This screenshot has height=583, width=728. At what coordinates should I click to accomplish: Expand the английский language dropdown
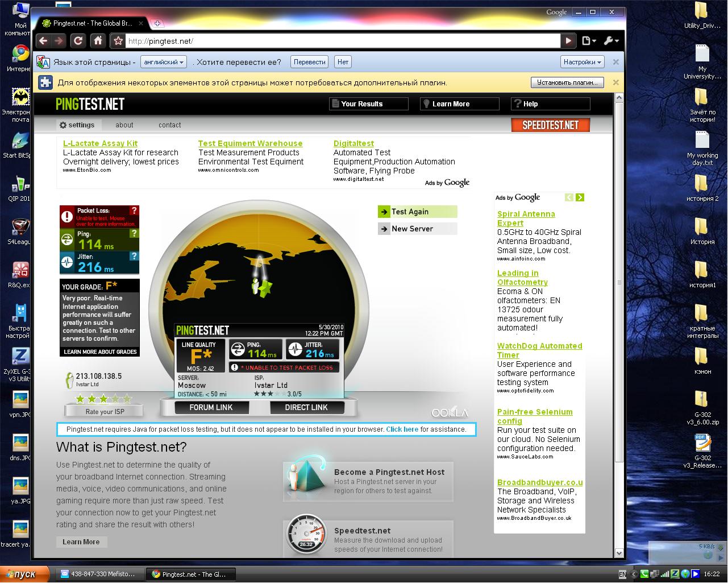pos(164,62)
